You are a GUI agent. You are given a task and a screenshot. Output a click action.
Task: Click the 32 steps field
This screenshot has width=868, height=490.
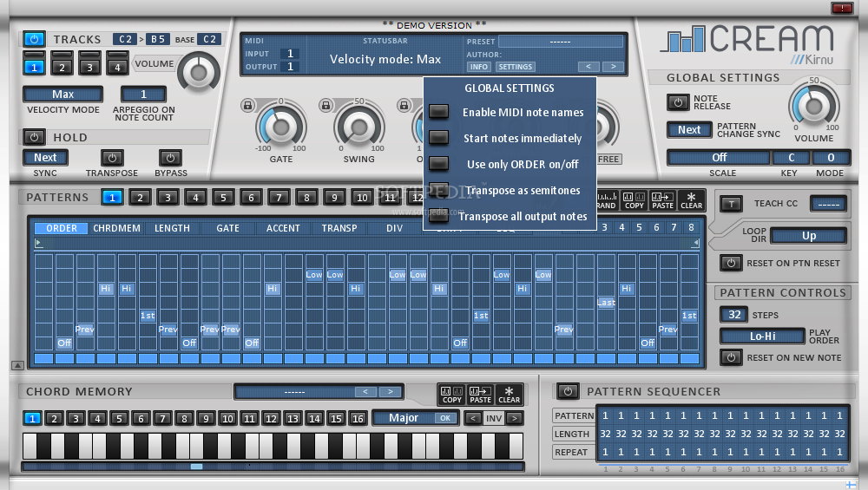pos(734,315)
